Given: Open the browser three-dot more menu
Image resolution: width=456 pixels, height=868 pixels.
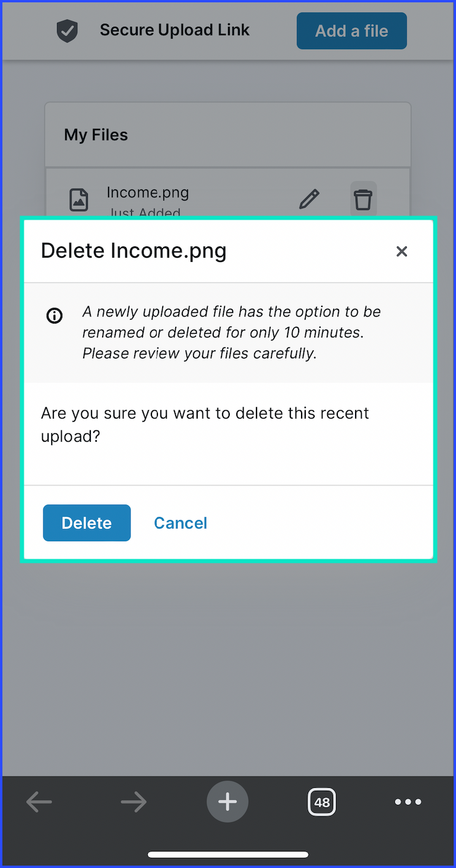Looking at the screenshot, I should (408, 802).
